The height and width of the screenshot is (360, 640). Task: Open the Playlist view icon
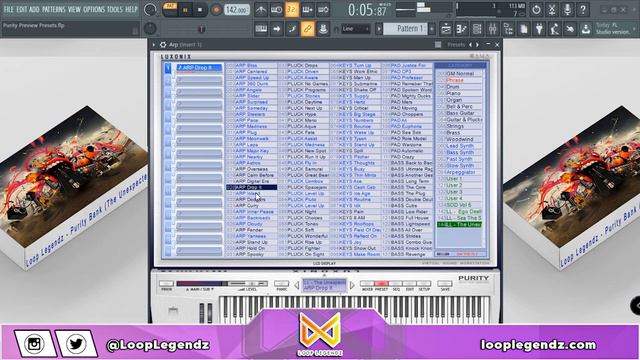click(x=446, y=29)
